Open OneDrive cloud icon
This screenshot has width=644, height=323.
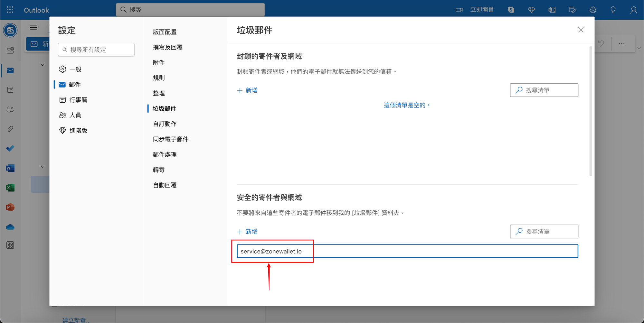10,227
